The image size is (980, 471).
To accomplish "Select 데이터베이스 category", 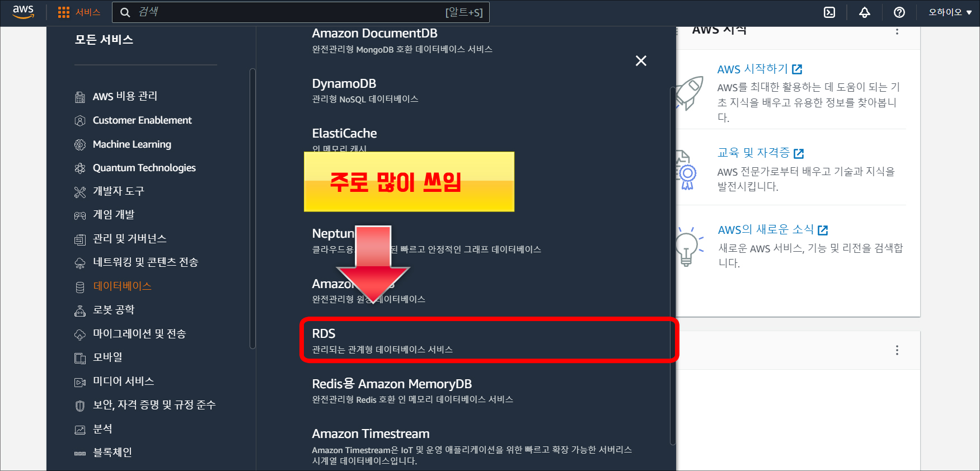I will tap(122, 286).
